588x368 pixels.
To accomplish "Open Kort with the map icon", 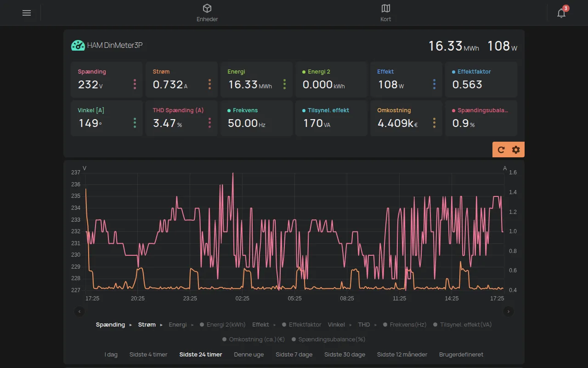I will point(386,13).
